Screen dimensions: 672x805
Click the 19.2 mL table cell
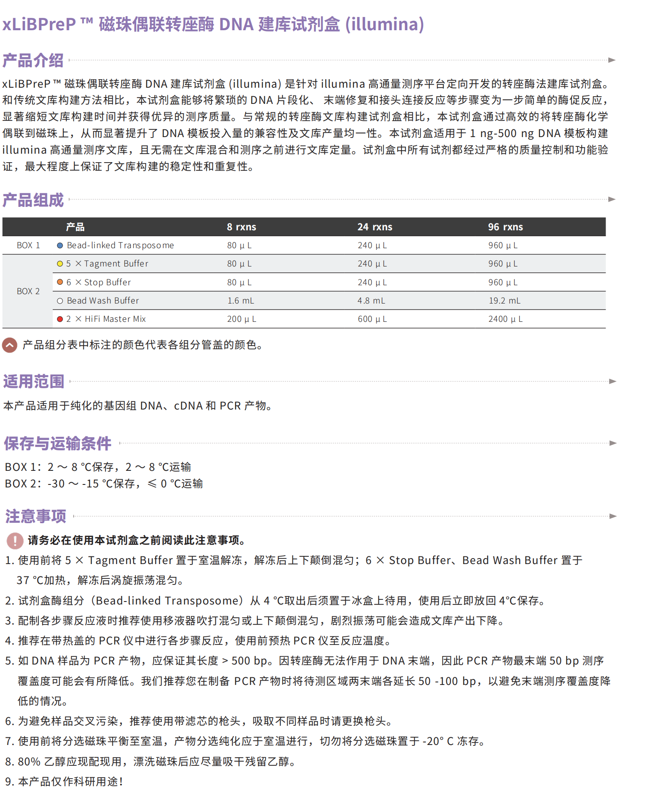505,301
